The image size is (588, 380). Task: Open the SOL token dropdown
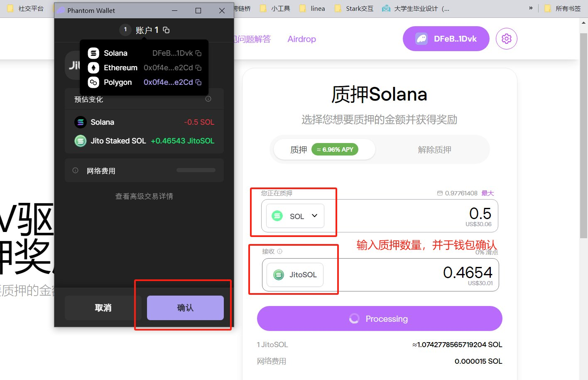point(295,216)
